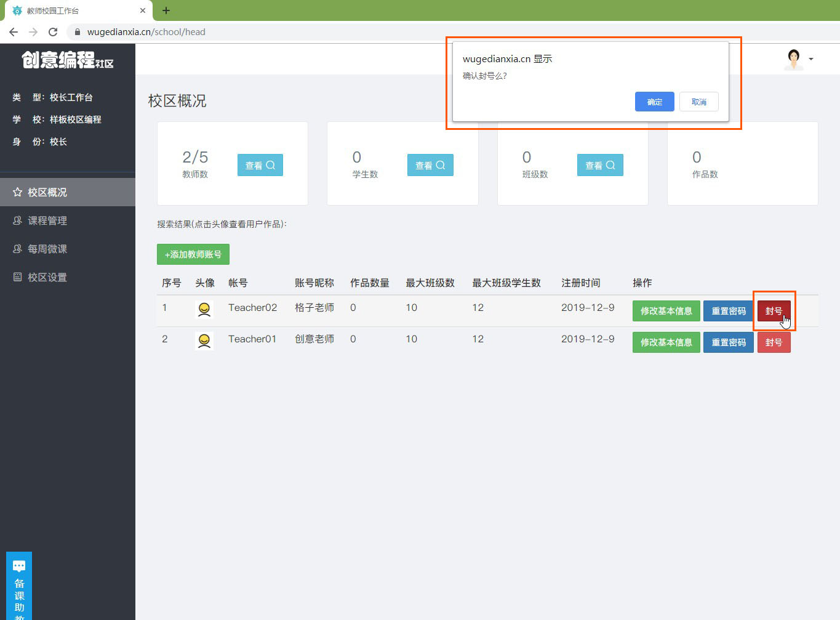Click the icon beside 每周微课

point(17,249)
